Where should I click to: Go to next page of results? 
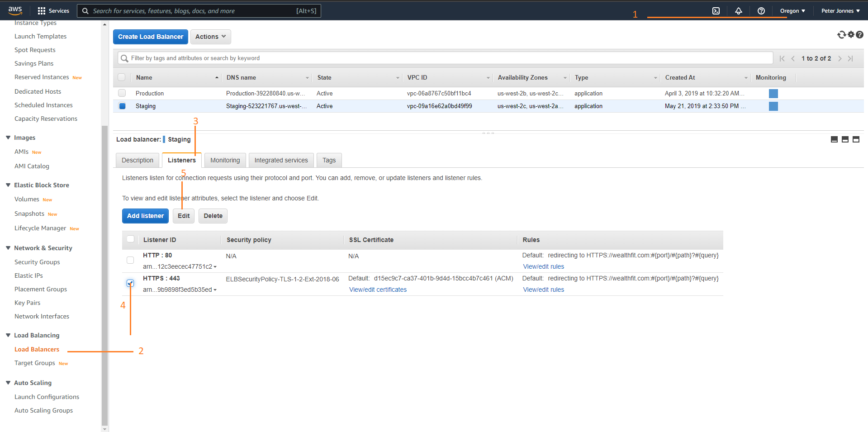point(840,58)
